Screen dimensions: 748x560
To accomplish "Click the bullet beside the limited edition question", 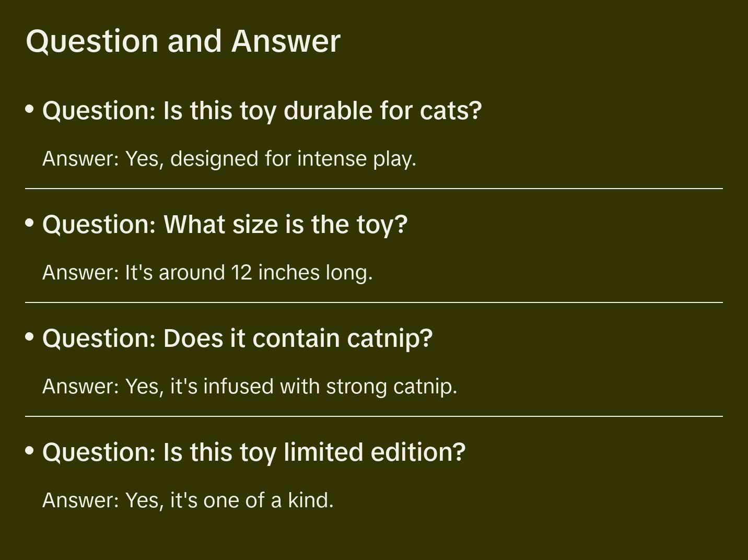I will [x=30, y=451].
